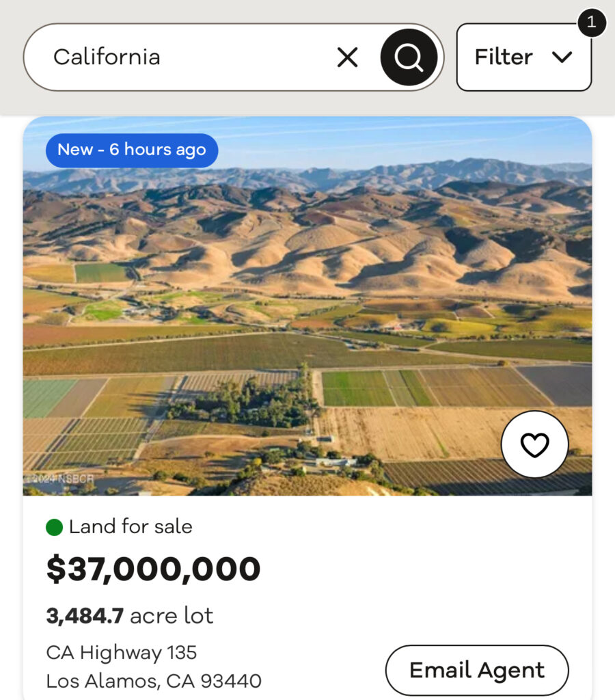Open the $37,000,000 price listing
The width and height of the screenshot is (615, 700).
coord(154,569)
